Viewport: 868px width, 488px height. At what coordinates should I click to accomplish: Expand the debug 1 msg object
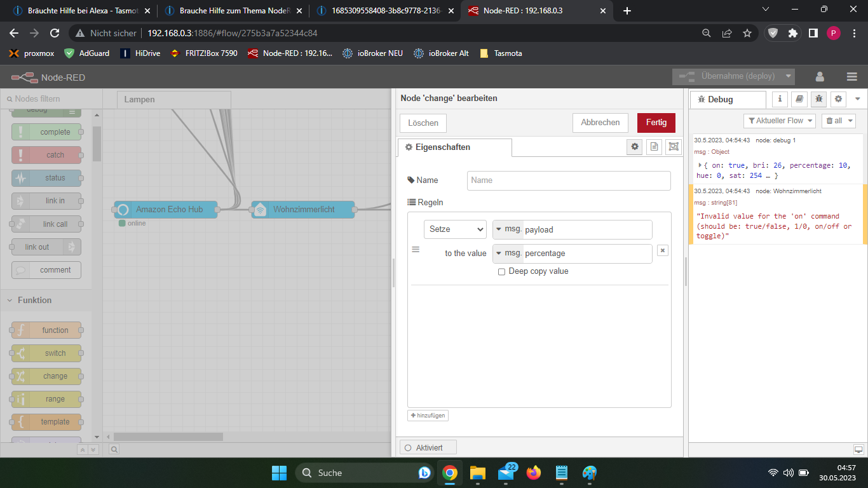(700, 165)
